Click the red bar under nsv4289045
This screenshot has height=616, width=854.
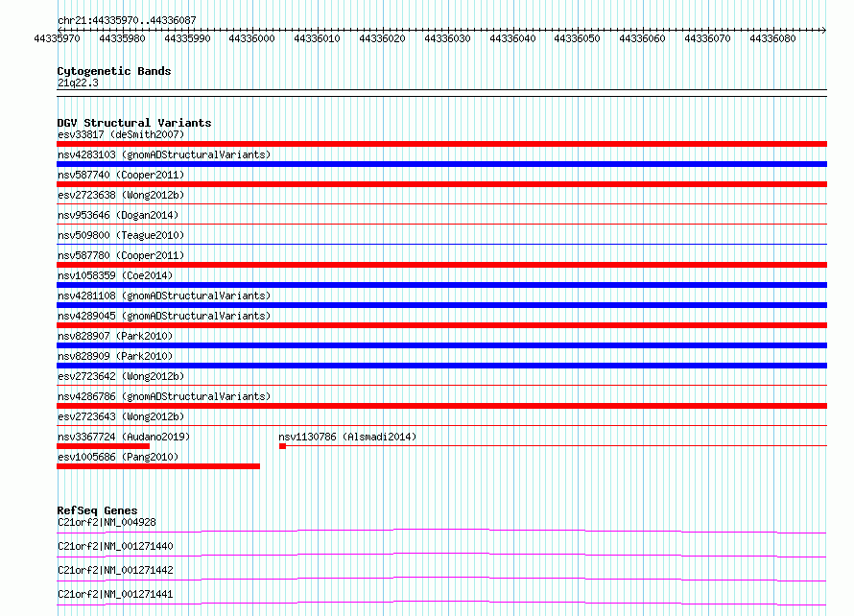(x=441, y=325)
